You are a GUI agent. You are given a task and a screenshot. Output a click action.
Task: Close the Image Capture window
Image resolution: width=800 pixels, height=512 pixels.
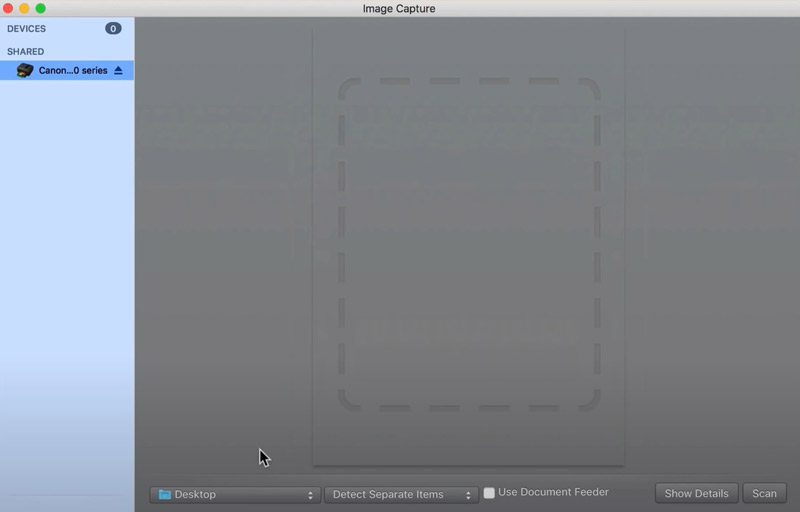[8, 8]
